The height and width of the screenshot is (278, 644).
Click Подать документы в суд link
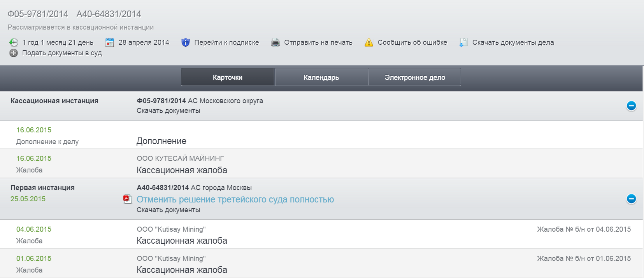coord(62,53)
